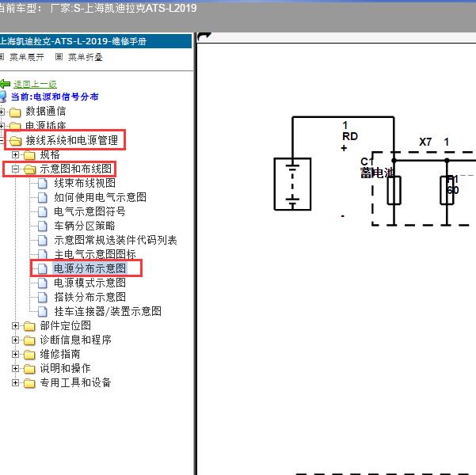Image resolution: width=476 pixels, height=475 pixels.
Task: Expand the 诊断信息和程序 folder
Action: click(15, 340)
